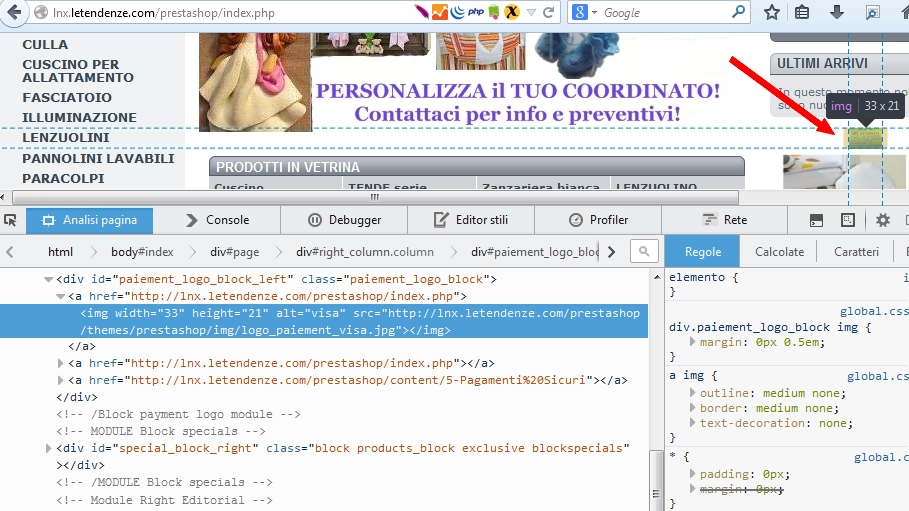Image resolution: width=909 pixels, height=511 pixels.
Task: Switch to the Console tab
Action: click(x=217, y=220)
